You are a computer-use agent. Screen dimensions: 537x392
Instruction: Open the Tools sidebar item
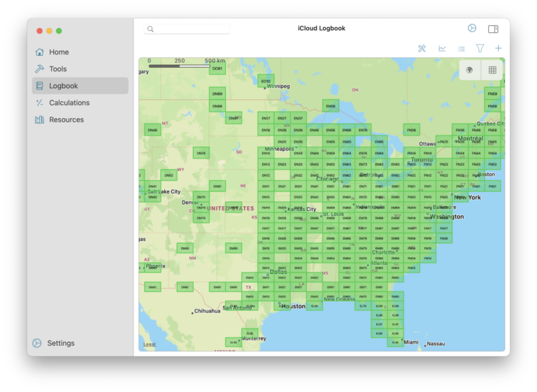(x=57, y=68)
